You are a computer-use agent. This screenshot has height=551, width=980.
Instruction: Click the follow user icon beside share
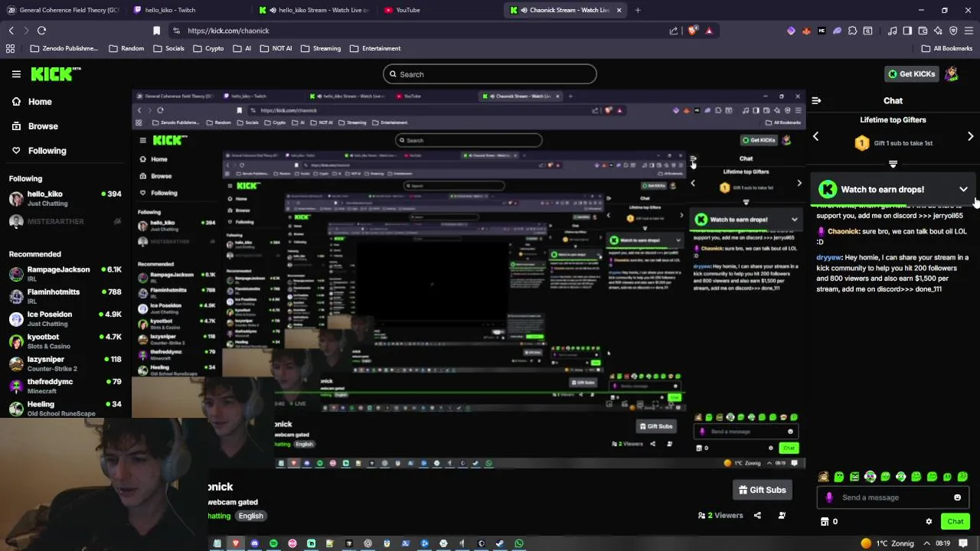point(782,515)
